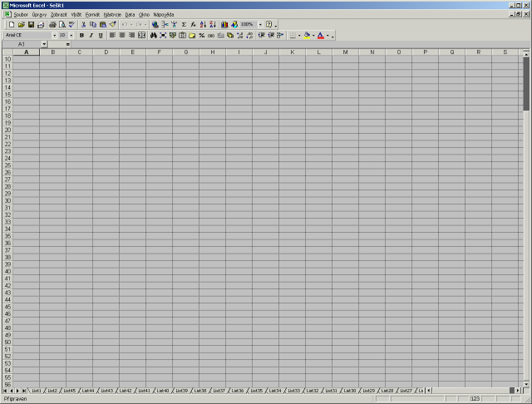Click the New workbook icon
Screen dimensions: 532x404
11,25
